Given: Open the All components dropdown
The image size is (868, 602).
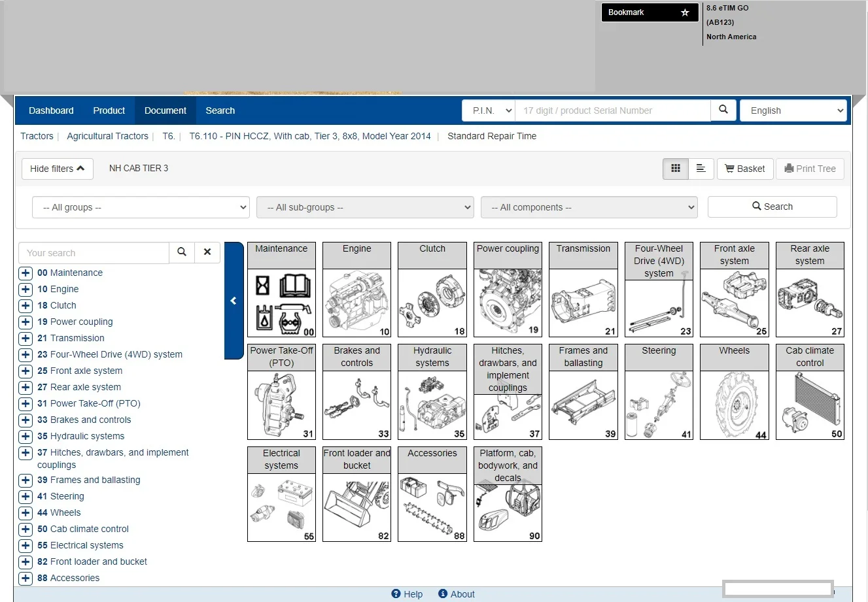Looking at the screenshot, I should pyautogui.click(x=589, y=207).
